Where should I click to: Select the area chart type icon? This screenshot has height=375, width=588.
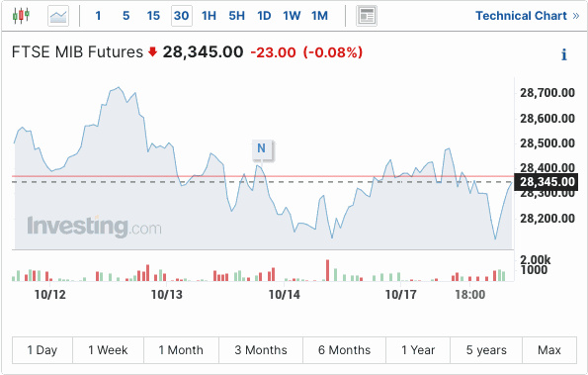(58, 16)
